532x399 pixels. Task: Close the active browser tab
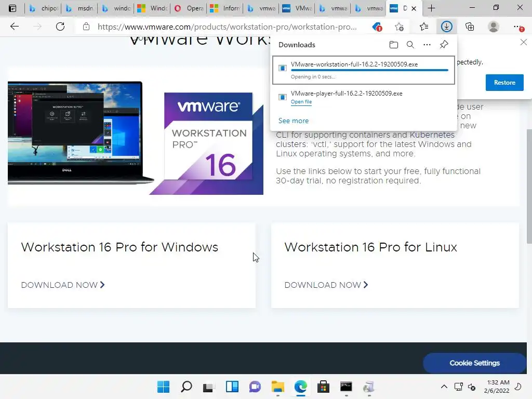[414, 8]
